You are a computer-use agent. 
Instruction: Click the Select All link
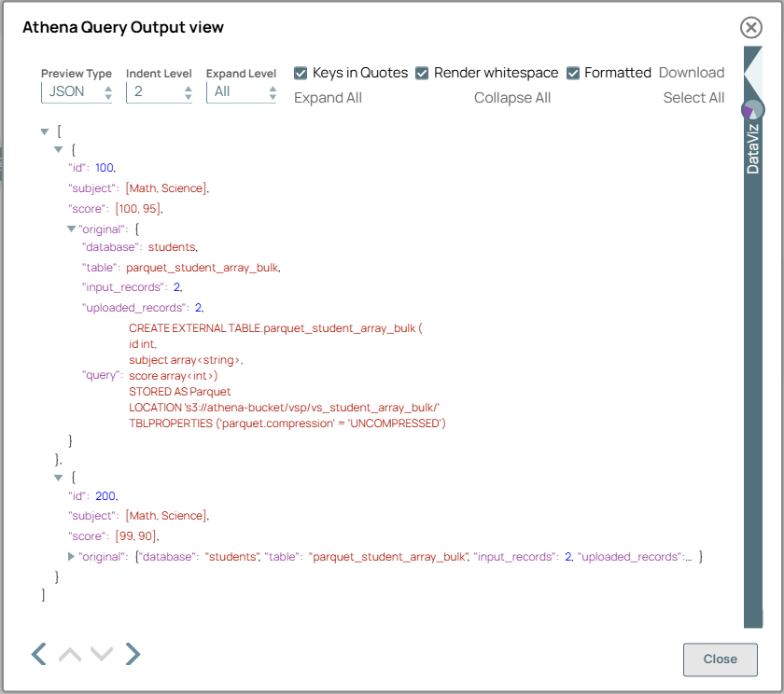click(x=693, y=97)
